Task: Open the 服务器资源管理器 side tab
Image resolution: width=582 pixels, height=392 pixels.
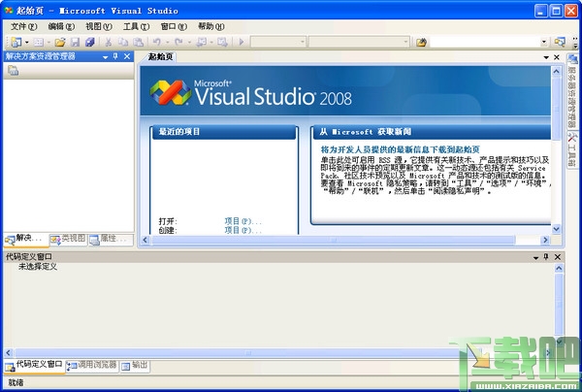Action: [572, 91]
